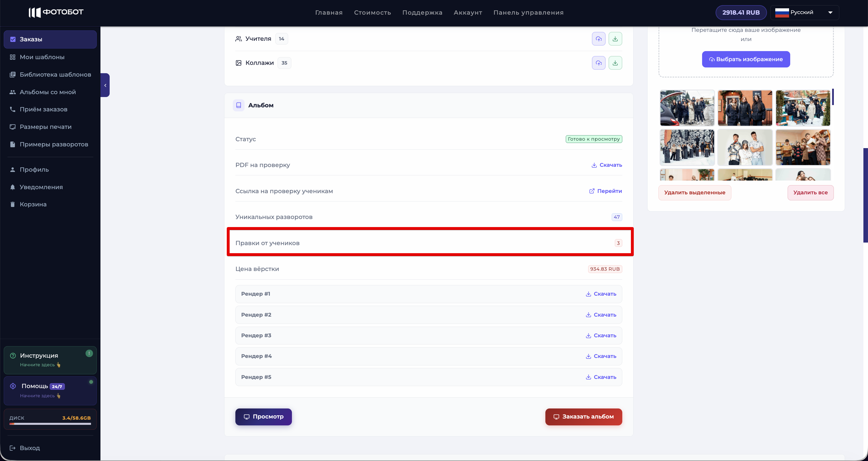Open the Инструкция guide card
Screen dimensions: 868x461
tap(50, 360)
